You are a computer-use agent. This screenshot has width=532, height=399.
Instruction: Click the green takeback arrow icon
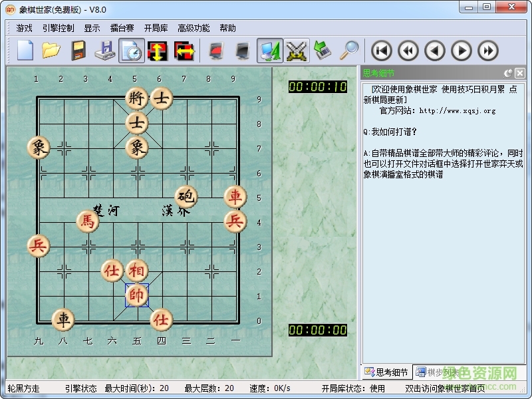pos(321,51)
